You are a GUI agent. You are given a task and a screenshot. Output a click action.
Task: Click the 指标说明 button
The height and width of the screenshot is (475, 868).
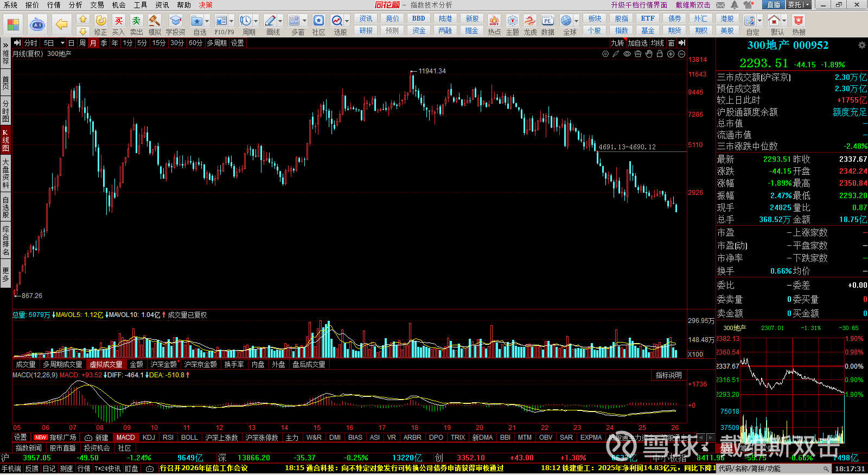pyautogui.click(x=668, y=375)
